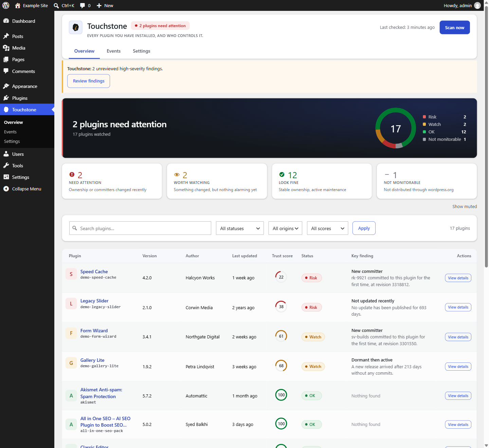The height and width of the screenshot is (448, 489).
Task: Open the All origins dropdown
Action: tap(285, 228)
